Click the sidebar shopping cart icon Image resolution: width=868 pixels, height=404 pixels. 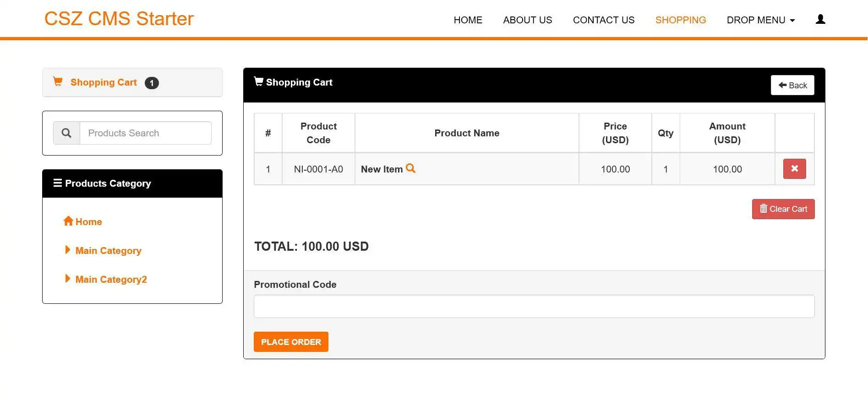[58, 81]
